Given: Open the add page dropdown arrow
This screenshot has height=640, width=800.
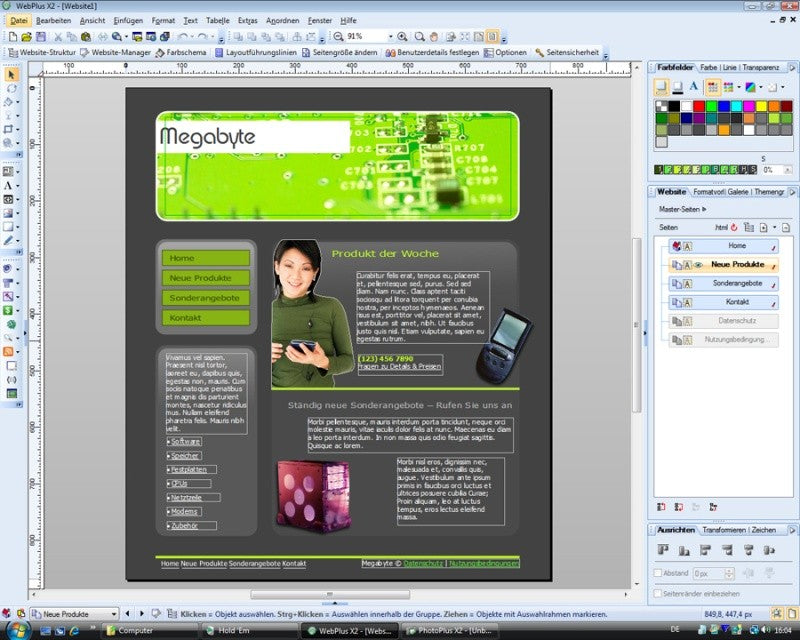Looking at the screenshot, I should tap(774, 227).
